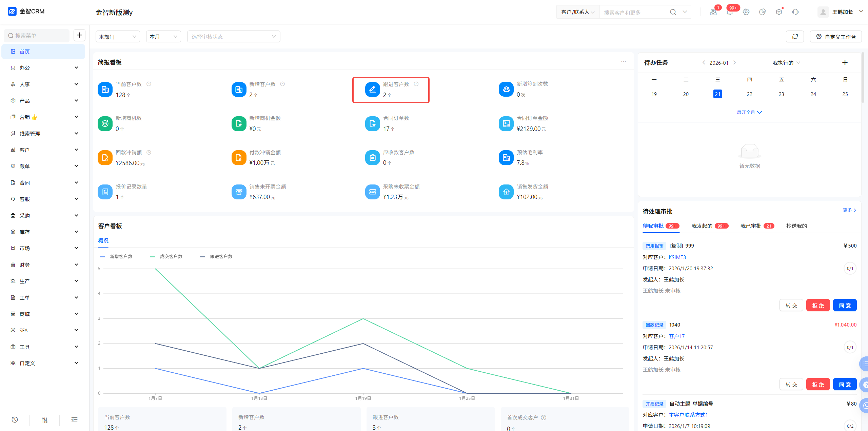This screenshot has width=868, height=431.
Task: Open the settings gear in header
Action: 746,12
